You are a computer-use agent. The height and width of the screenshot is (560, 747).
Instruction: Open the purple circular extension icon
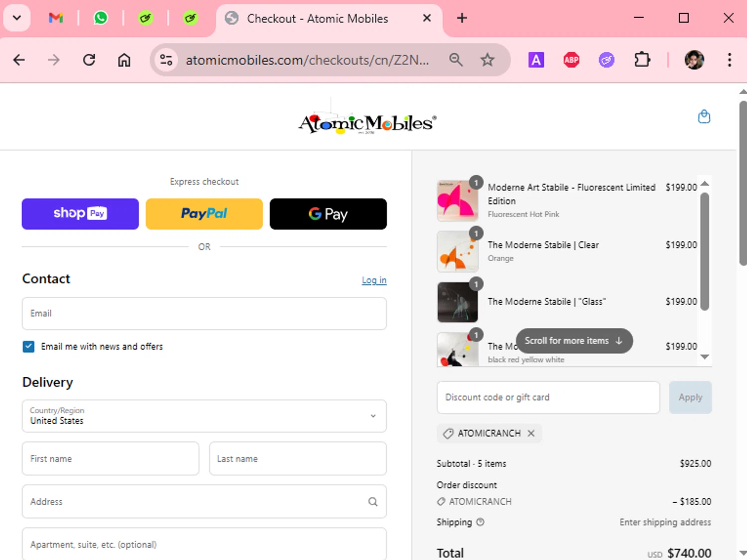606,60
